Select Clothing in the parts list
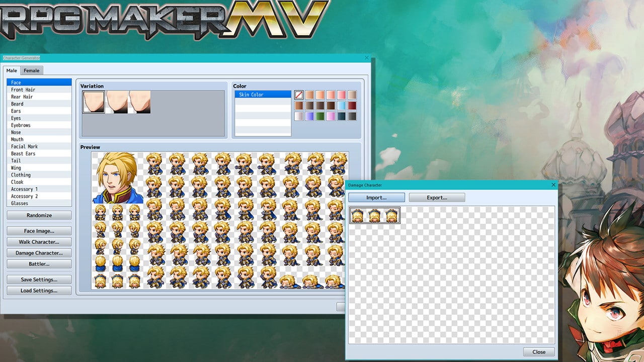Viewport: 644px width, 362px height. click(39, 175)
